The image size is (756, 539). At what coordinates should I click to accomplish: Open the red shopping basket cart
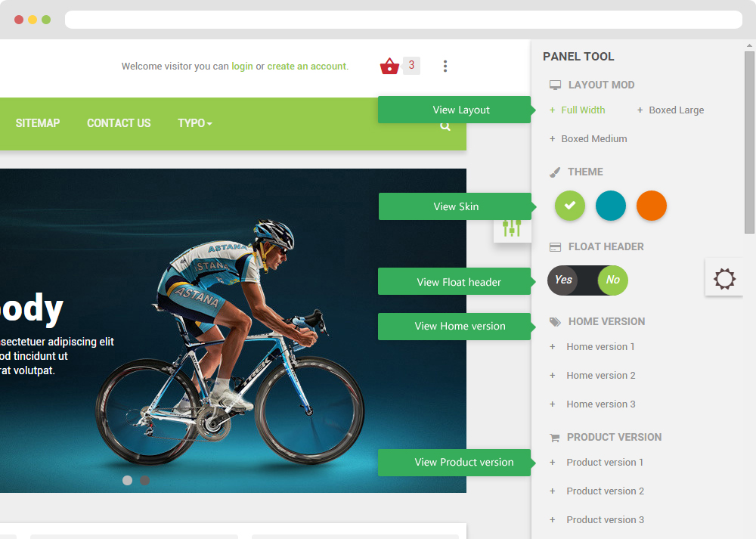tap(389, 66)
